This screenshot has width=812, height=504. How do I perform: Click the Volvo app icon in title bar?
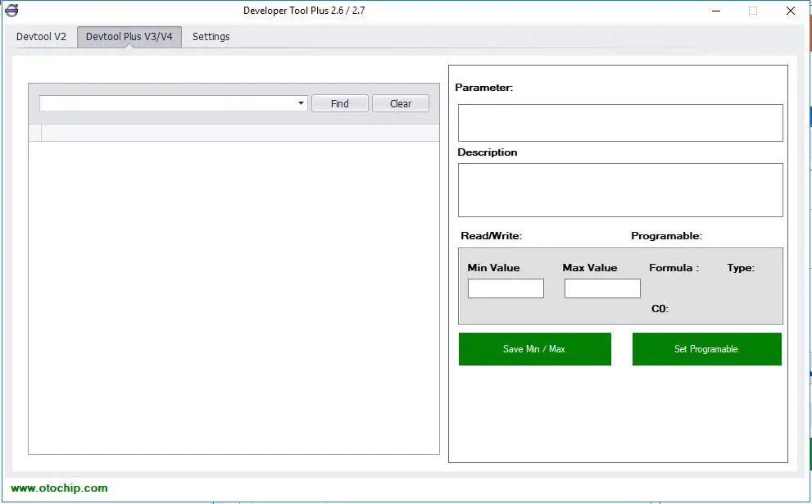pos(11,11)
